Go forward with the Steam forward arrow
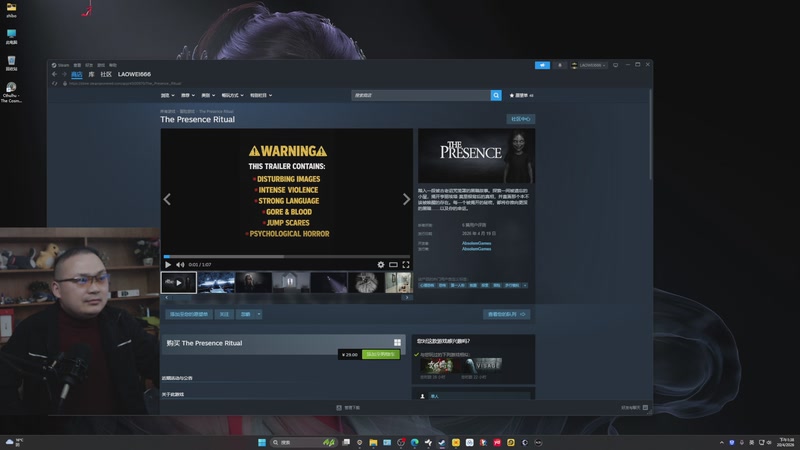The image size is (800, 450). (64, 74)
